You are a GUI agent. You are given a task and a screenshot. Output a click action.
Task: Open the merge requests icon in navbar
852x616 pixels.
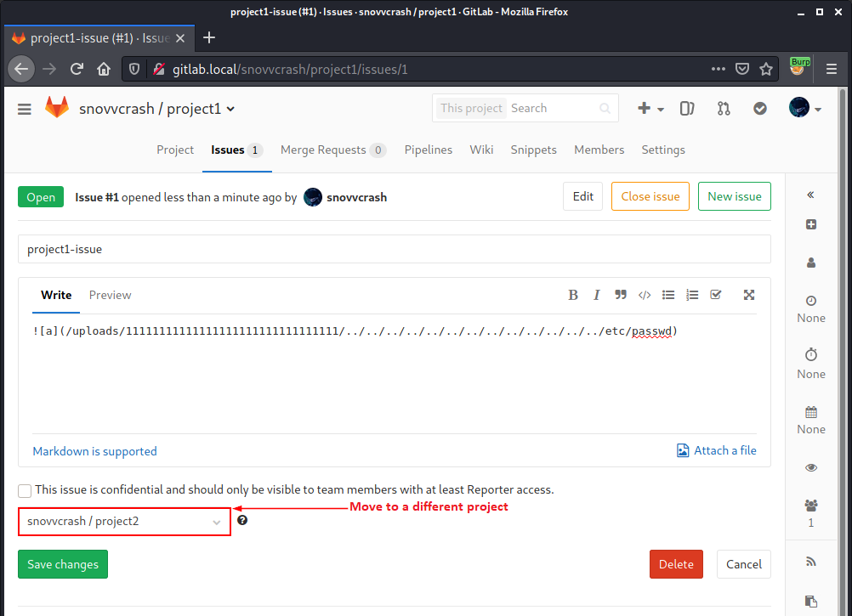[724, 109]
